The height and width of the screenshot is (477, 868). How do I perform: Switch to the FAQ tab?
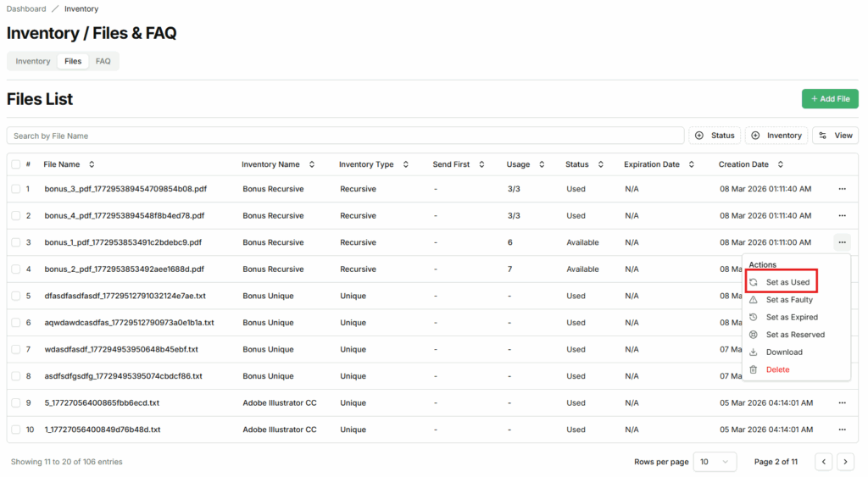point(103,61)
